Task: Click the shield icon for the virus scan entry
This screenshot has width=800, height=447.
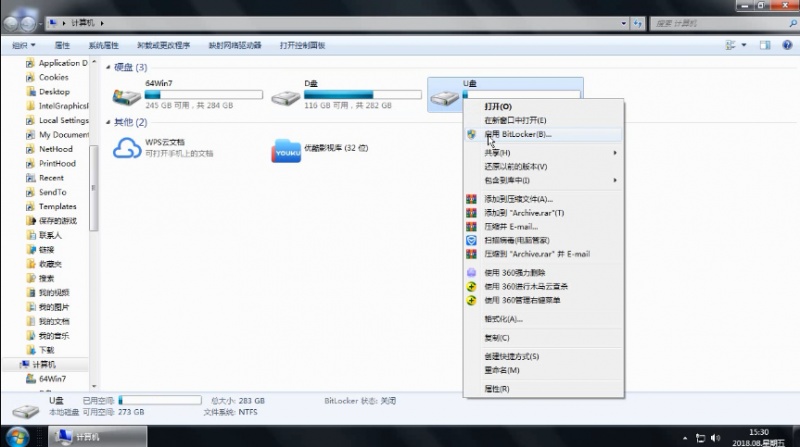Action: click(471, 240)
